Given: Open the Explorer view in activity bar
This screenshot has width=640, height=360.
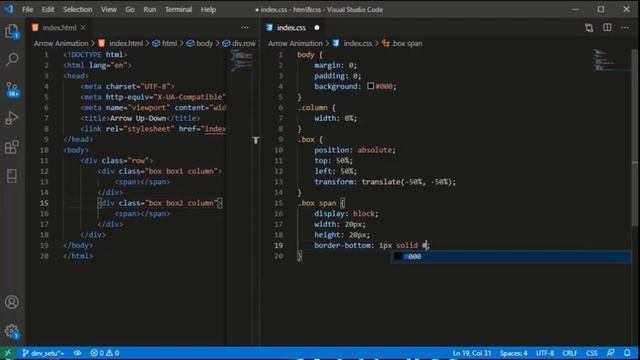Looking at the screenshot, I should click(x=12, y=31).
